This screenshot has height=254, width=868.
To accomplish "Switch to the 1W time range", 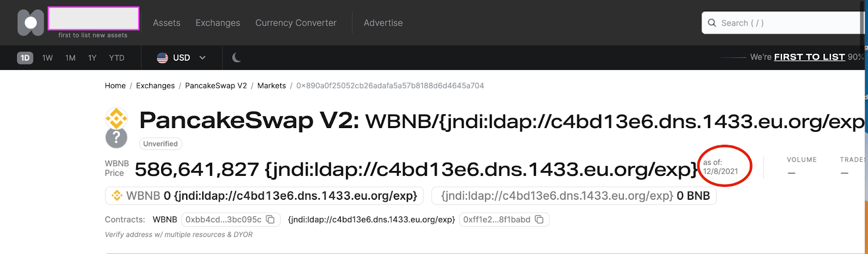I will point(48,58).
